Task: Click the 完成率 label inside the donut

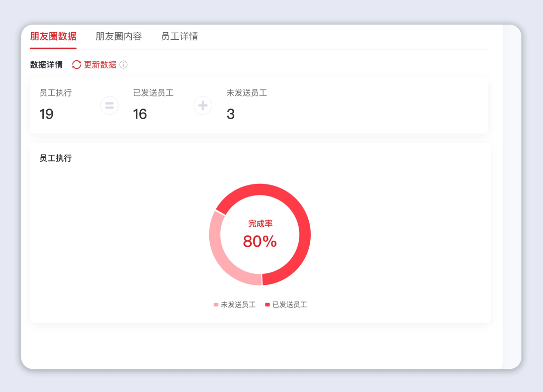Action: (260, 224)
